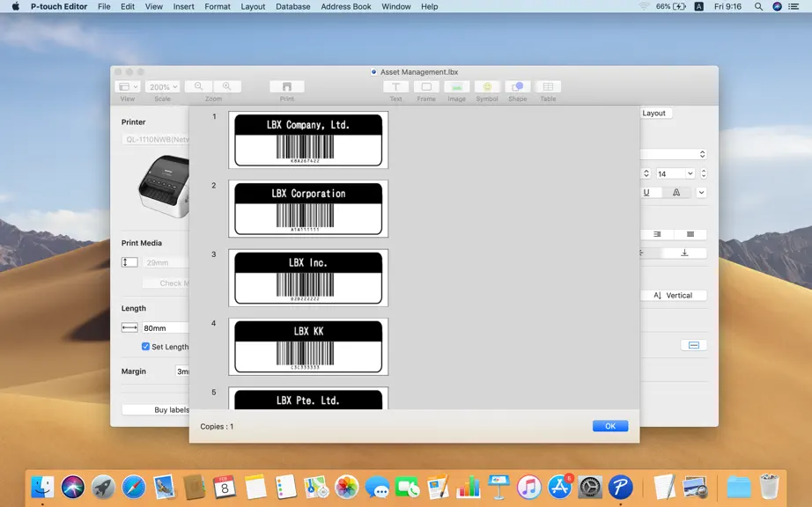Click the Print toolbar icon

pyautogui.click(x=287, y=86)
